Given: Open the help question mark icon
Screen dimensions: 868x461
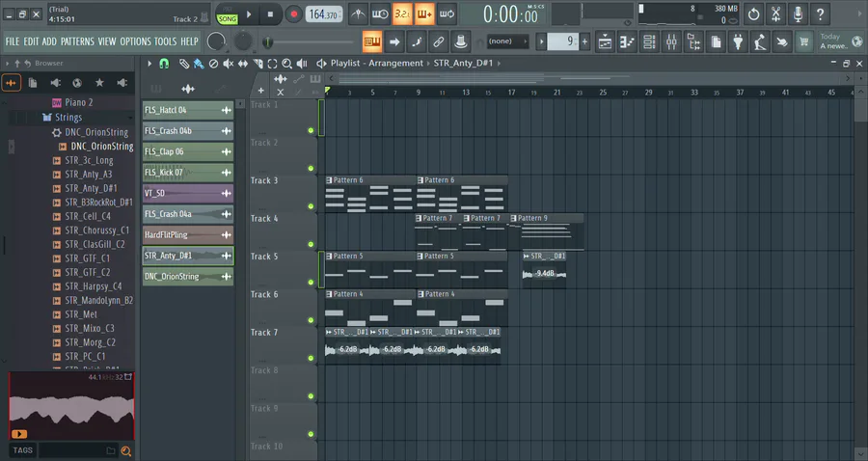Looking at the screenshot, I should click(x=820, y=14).
